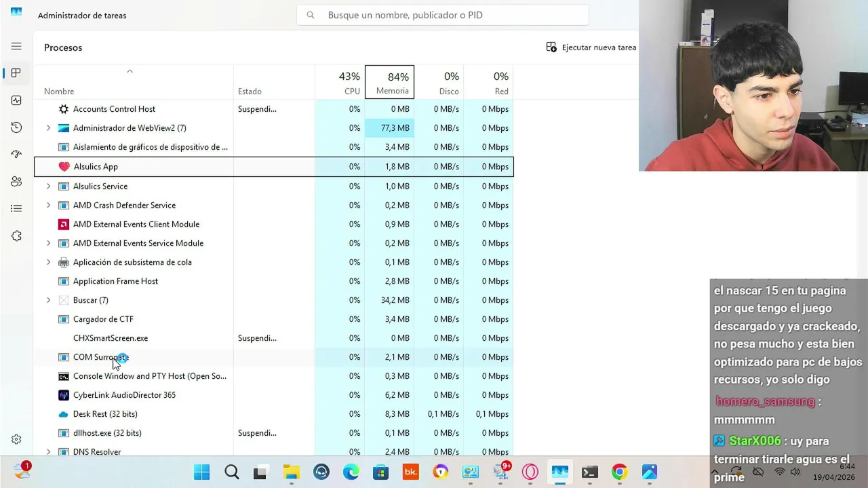The height and width of the screenshot is (488, 868).
Task: Expand the Buscar (7) group
Action: [48, 300]
